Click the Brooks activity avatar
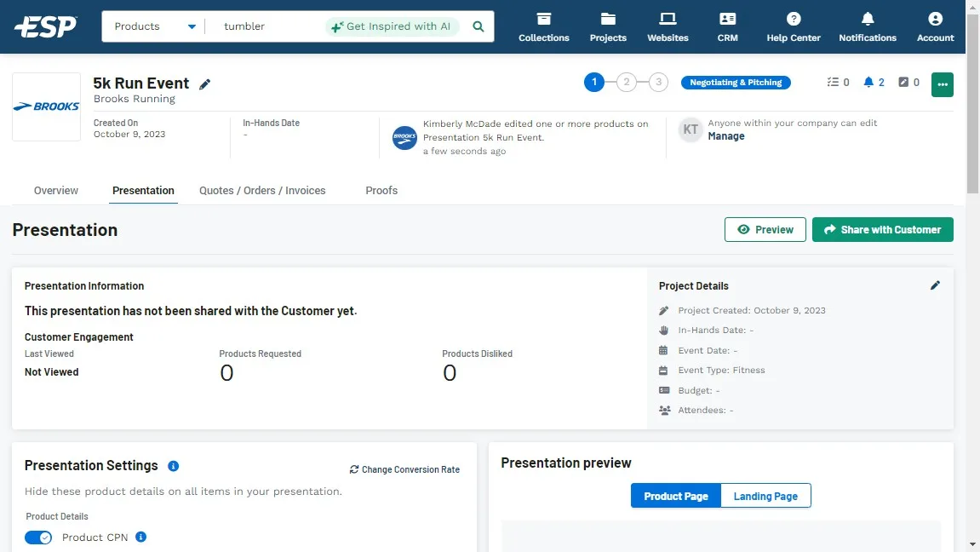The height and width of the screenshot is (552, 980). click(x=404, y=137)
